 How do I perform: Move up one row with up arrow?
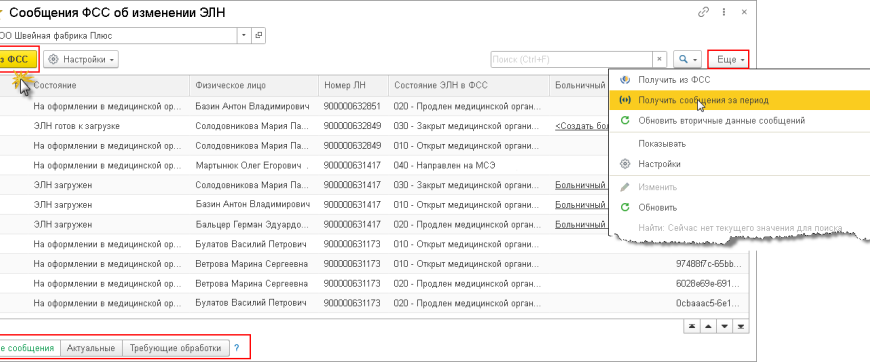tap(708, 326)
